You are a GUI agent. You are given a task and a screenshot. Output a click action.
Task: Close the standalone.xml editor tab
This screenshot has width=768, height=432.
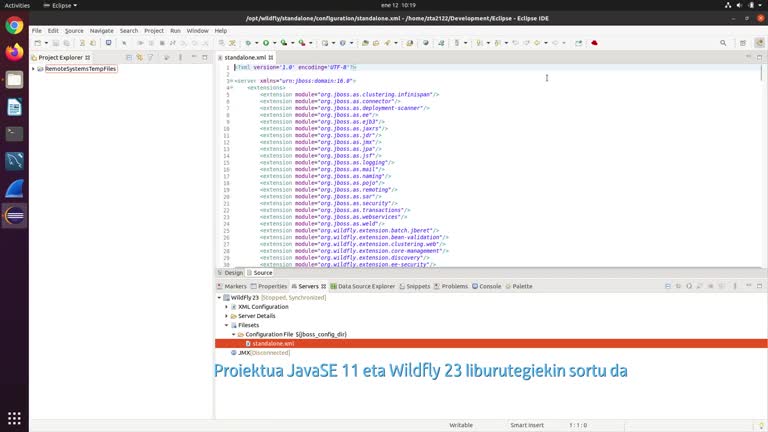pos(271,58)
